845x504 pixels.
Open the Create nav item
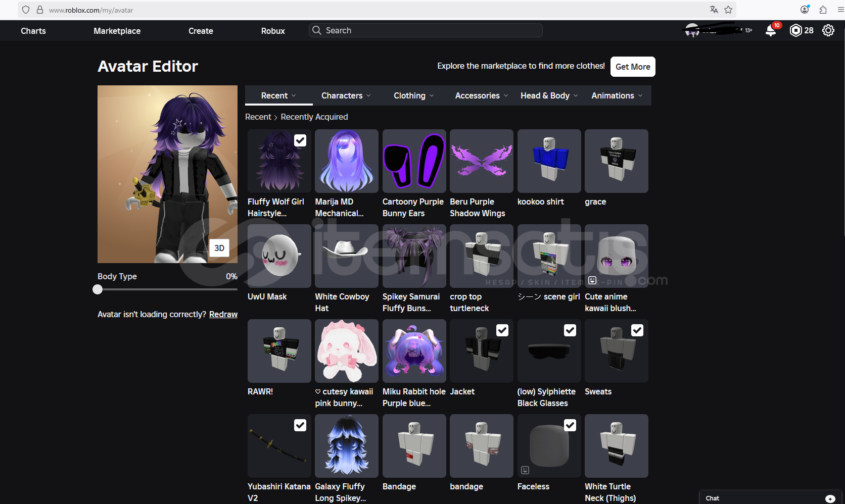(x=201, y=31)
